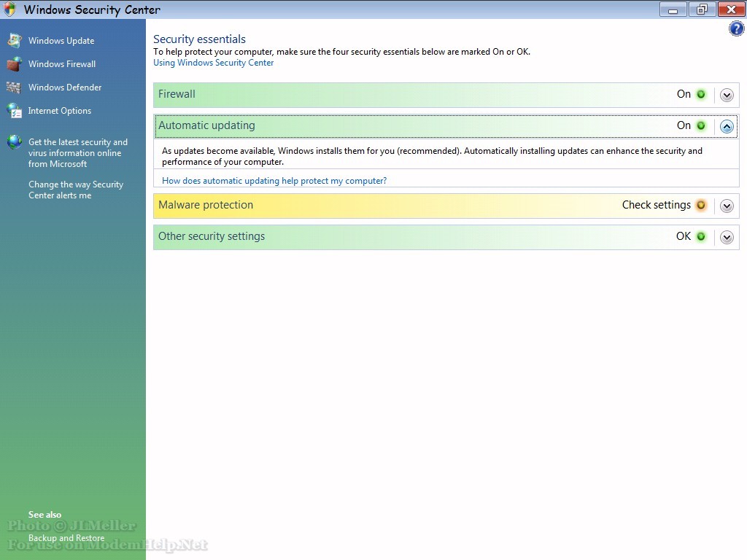
Task: Click the Automatic updating section header
Action: click(x=446, y=126)
